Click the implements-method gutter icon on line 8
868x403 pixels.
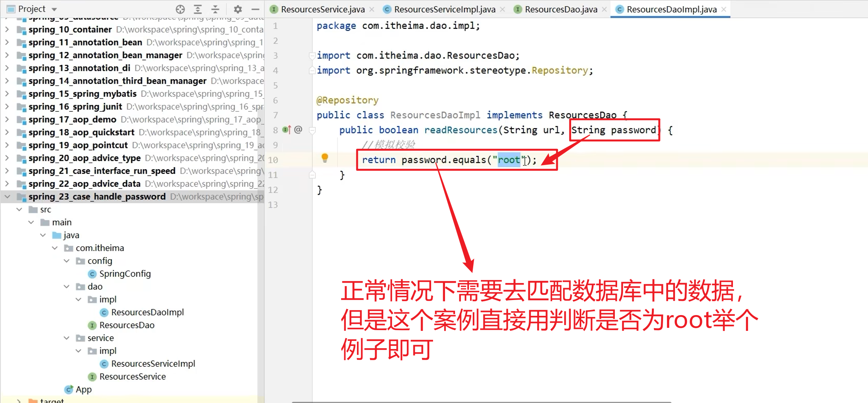286,130
